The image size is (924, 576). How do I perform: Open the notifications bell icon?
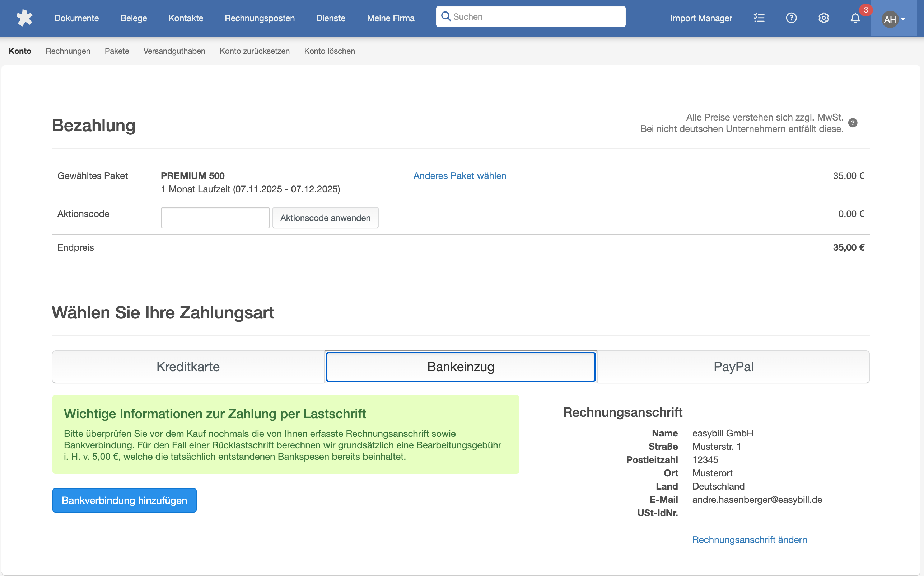pyautogui.click(x=855, y=18)
